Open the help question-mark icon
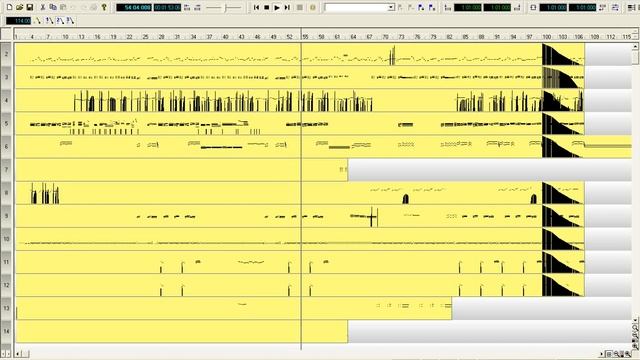 104,7
